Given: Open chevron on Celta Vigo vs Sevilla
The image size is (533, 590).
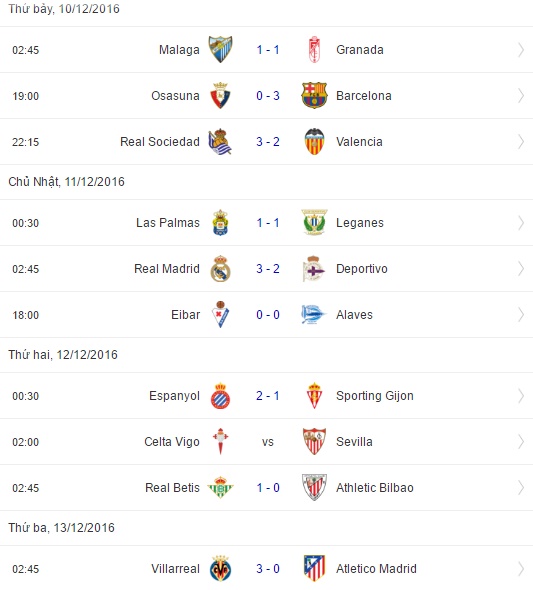Looking at the screenshot, I should point(521,442).
